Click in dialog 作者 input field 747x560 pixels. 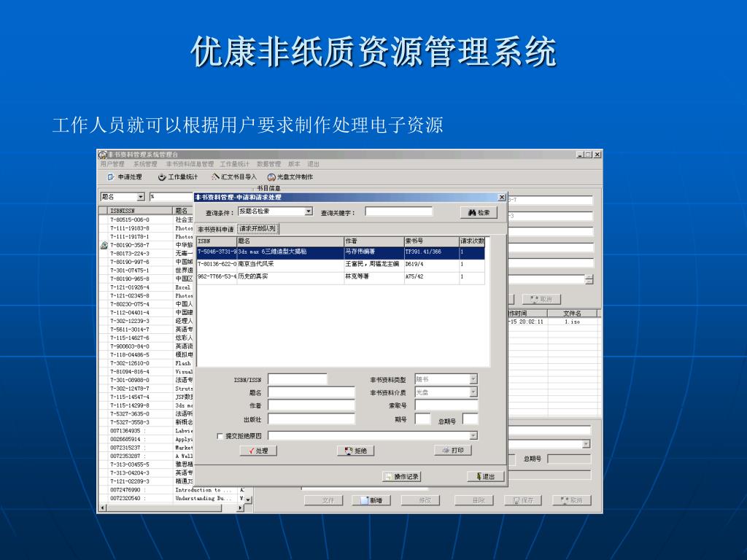pos(311,405)
